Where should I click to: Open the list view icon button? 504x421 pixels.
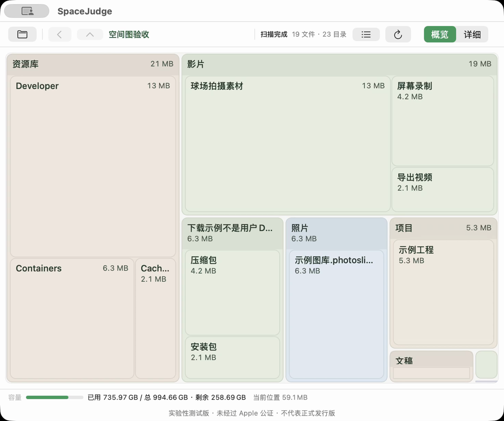[366, 34]
